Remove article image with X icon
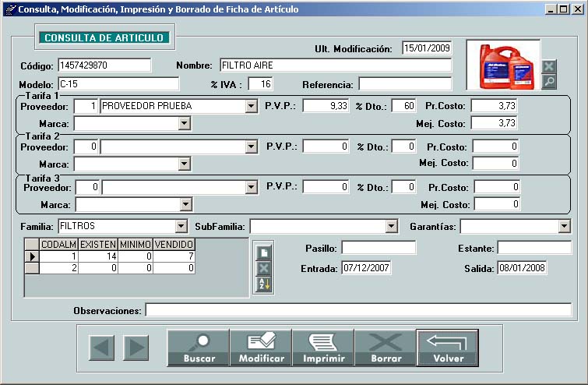 pos(548,66)
